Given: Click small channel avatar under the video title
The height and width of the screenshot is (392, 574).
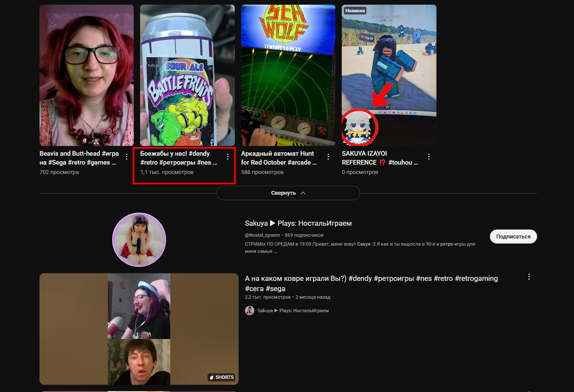Looking at the screenshot, I should [x=250, y=311].
